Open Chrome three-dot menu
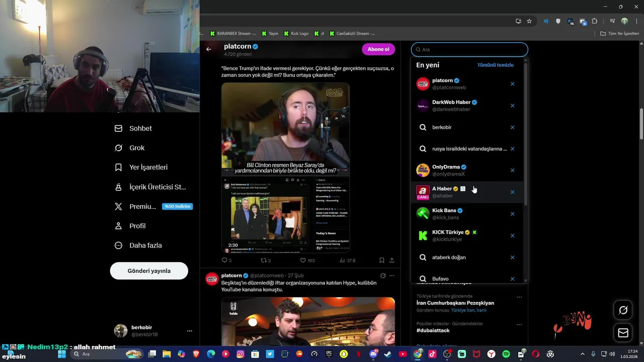The width and height of the screenshot is (644, 362). 636,21
